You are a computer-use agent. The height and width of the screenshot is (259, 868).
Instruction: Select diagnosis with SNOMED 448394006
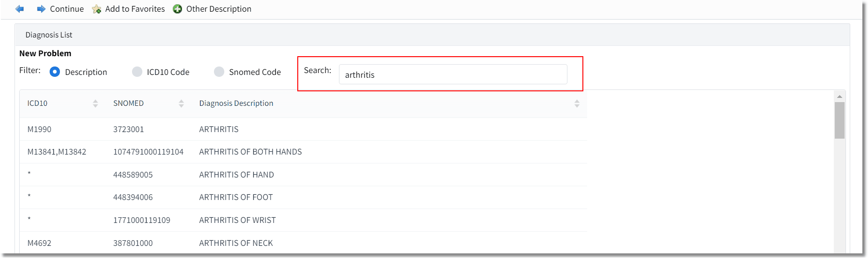[x=303, y=197]
